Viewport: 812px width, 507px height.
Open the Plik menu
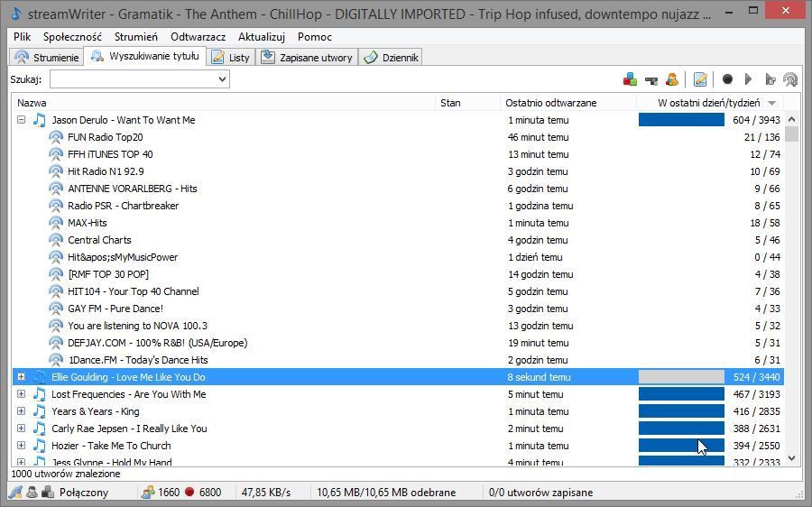tap(23, 37)
